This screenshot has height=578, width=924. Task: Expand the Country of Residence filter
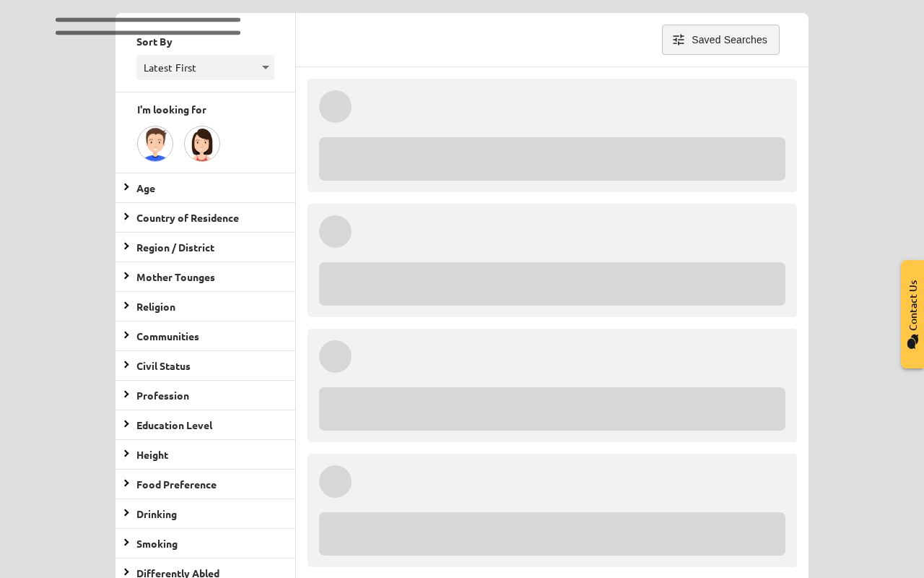(188, 217)
